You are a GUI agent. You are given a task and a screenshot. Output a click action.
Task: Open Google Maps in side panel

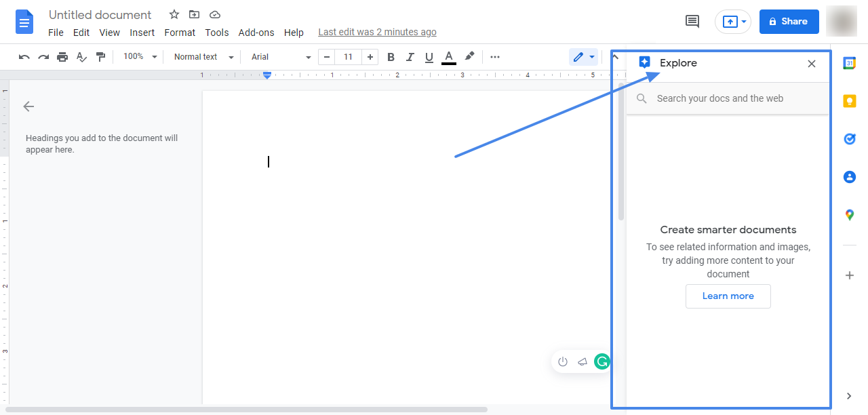850,215
